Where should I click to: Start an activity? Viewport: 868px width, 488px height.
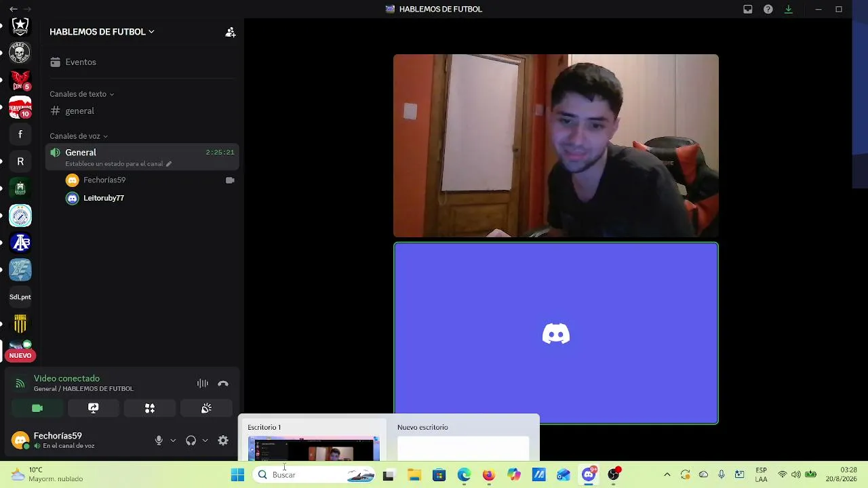[x=150, y=408]
